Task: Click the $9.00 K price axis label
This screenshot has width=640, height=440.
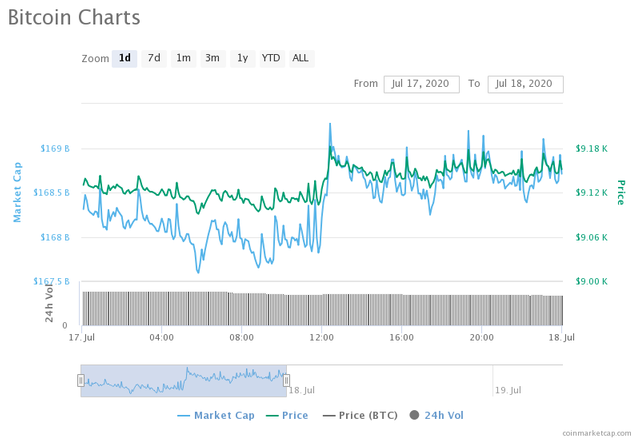Action: coord(591,281)
